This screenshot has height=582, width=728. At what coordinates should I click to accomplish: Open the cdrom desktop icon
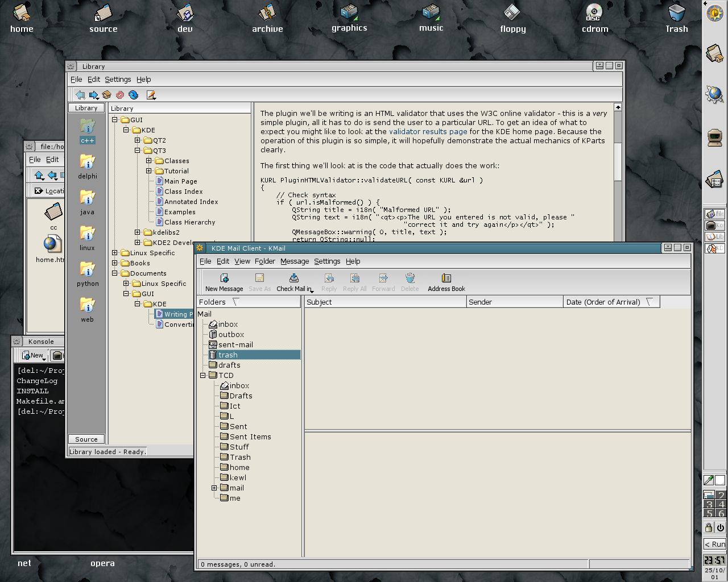point(594,18)
